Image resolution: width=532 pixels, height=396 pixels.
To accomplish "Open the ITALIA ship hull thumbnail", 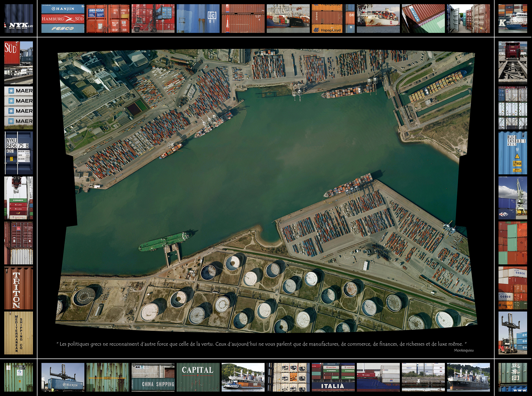I will 333,377.
